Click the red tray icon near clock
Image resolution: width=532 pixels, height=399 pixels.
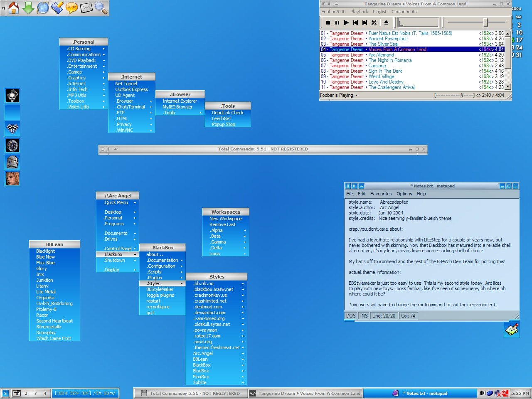tap(505, 393)
